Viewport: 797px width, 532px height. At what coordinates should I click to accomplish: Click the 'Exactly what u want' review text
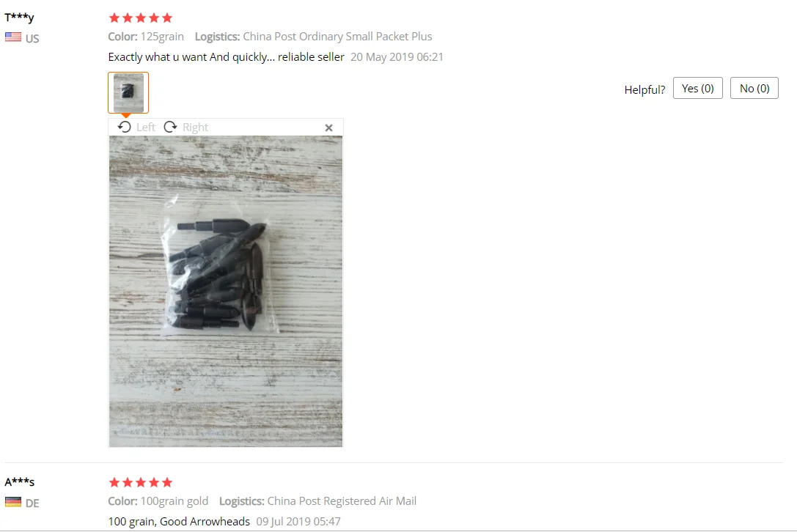[226, 57]
